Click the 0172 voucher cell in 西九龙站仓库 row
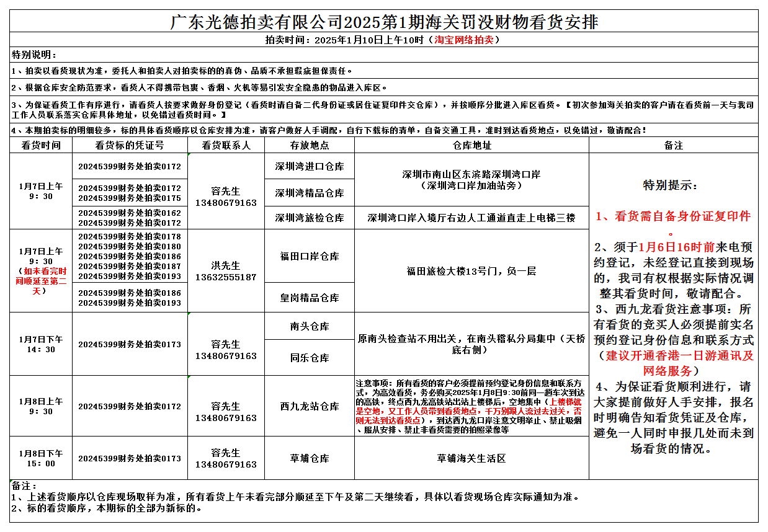This screenshot has width=768, height=532. (130, 406)
